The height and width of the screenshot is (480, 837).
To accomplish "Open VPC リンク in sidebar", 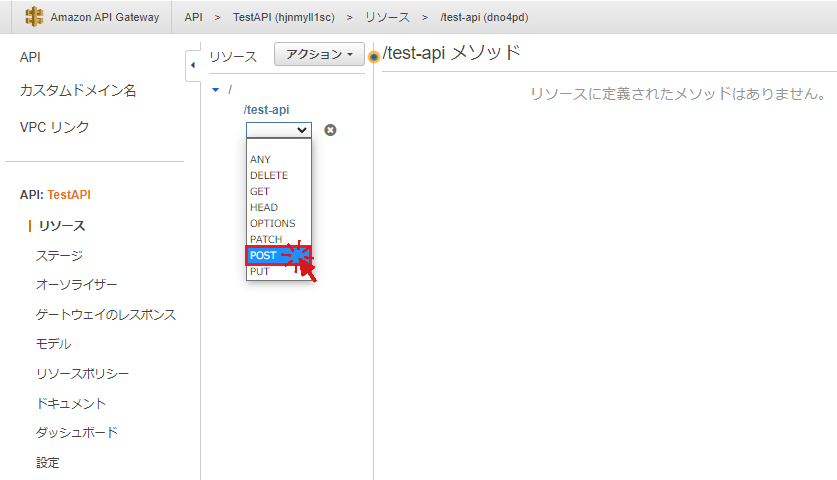I will coord(54,127).
